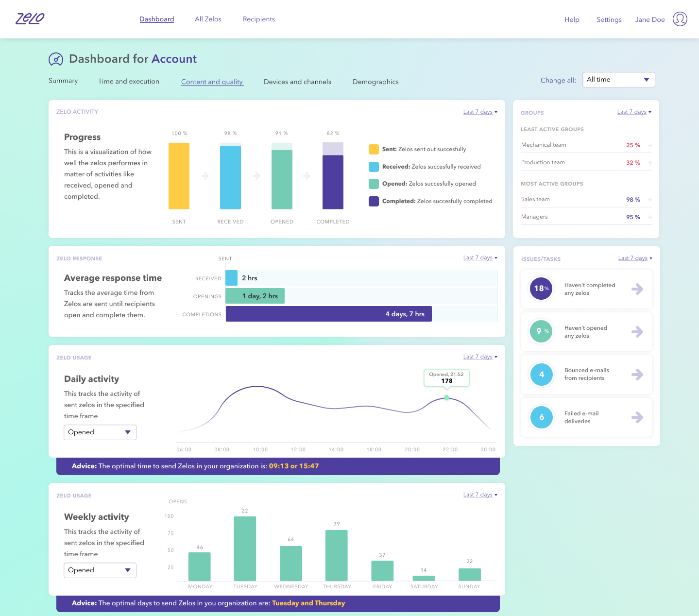Screen dimensions: 699x616
Task: Click the 9% circle badge
Action: 542,331
